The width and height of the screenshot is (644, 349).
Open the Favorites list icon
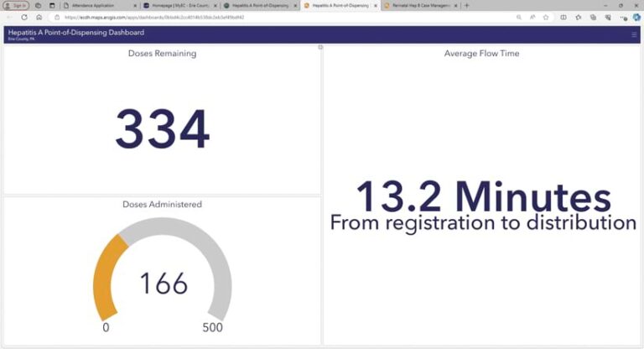tap(579, 18)
